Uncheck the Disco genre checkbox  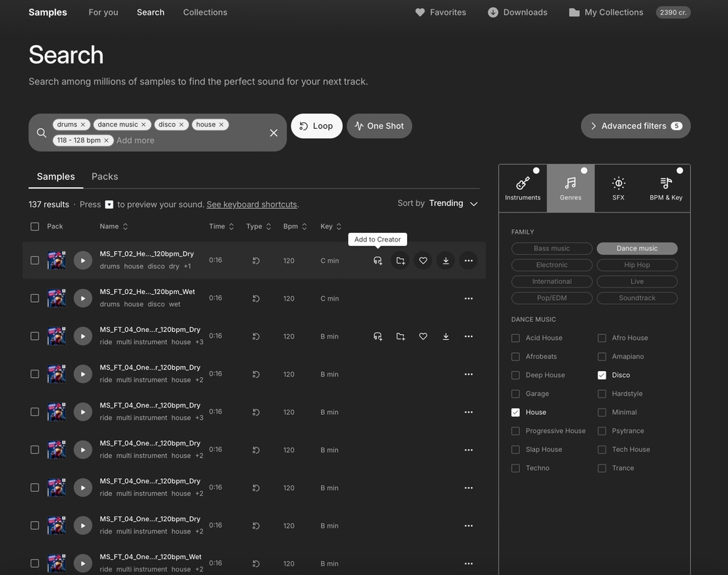(602, 376)
